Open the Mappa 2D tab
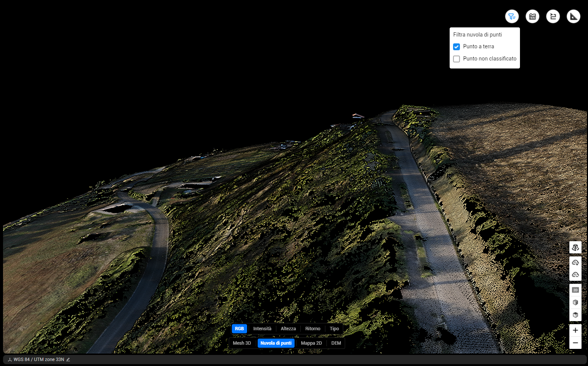Image resolution: width=588 pixels, height=366 pixels. click(x=311, y=343)
